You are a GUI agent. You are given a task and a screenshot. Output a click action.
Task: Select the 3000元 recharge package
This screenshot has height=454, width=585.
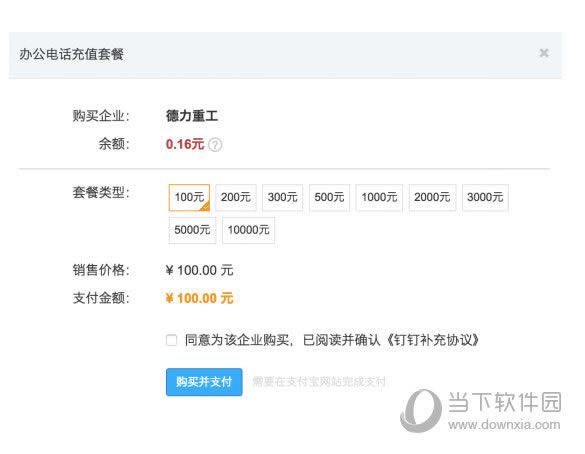(485, 197)
